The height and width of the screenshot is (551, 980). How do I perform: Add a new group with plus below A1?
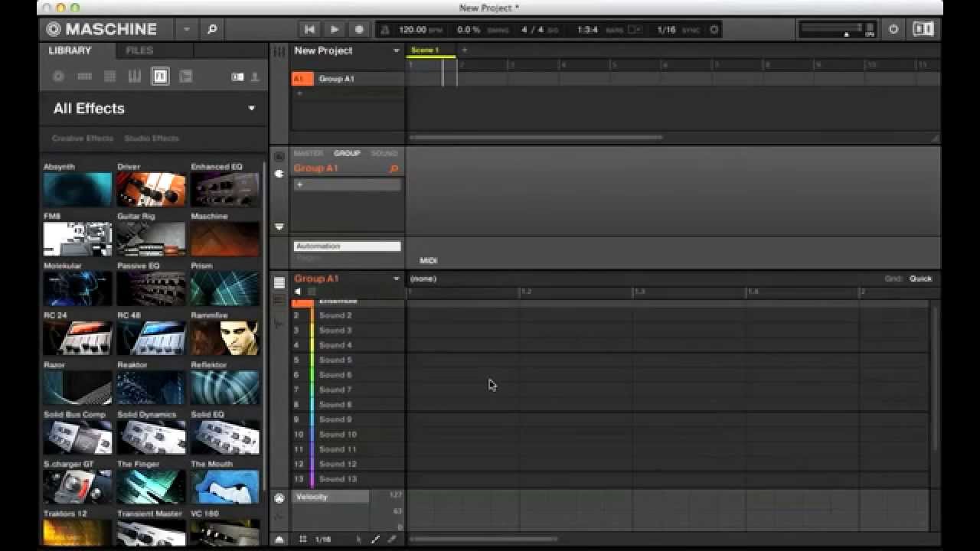(300, 93)
